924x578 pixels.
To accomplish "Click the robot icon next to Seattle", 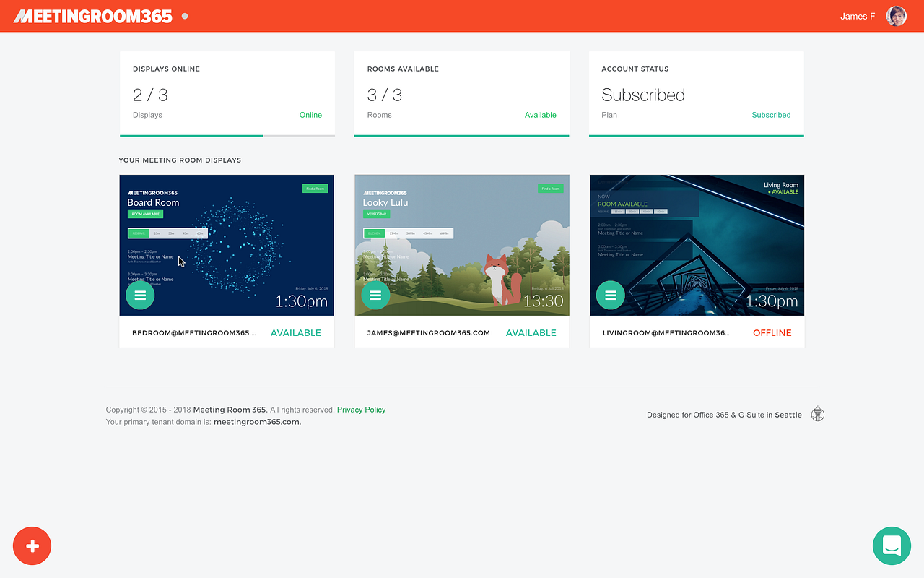I will click(817, 413).
